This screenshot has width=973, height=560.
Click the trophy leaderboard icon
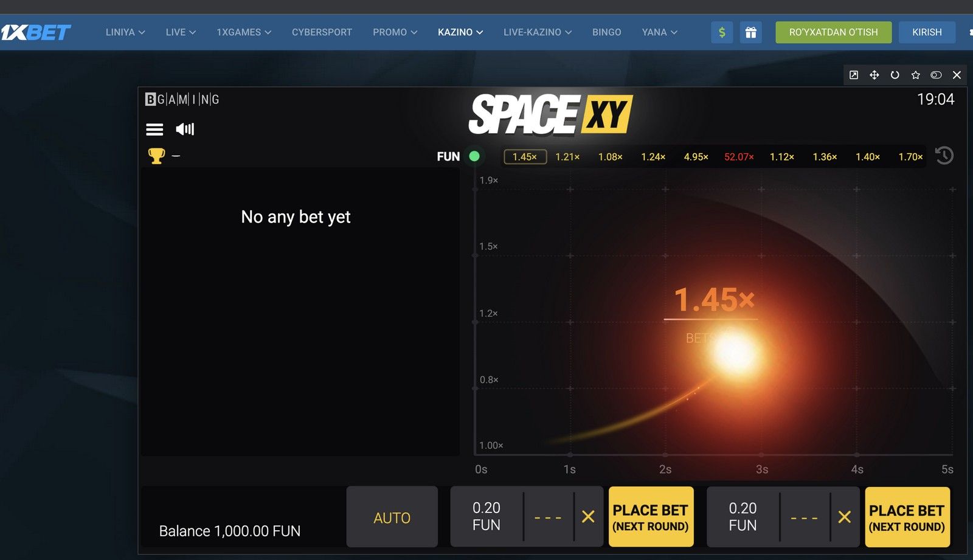pos(156,156)
